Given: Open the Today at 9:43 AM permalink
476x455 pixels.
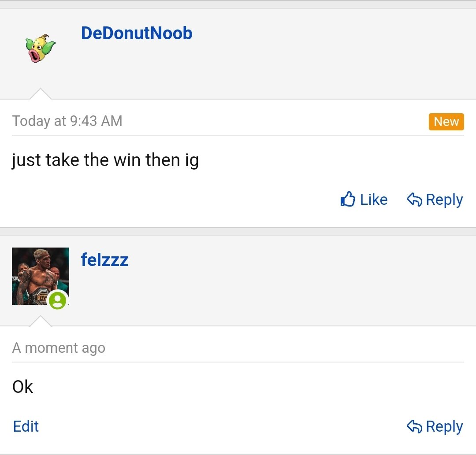Looking at the screenshot, I should pos(67,121).
